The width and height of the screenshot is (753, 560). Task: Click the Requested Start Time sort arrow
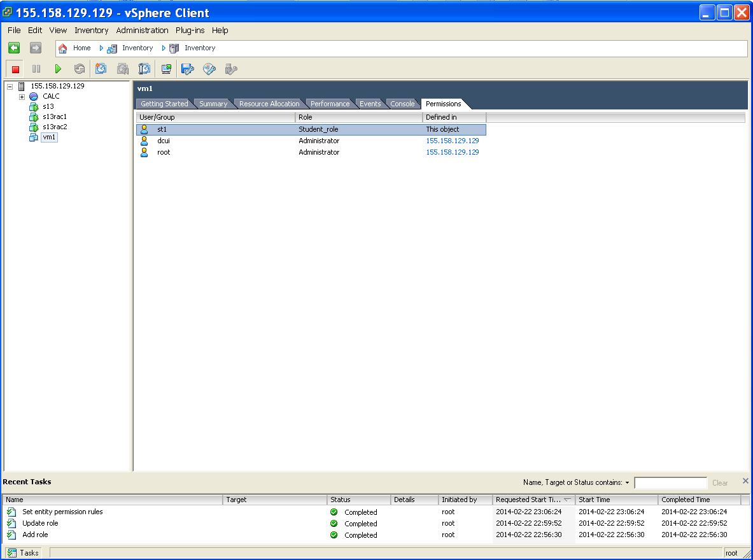[x=567, y=500]
